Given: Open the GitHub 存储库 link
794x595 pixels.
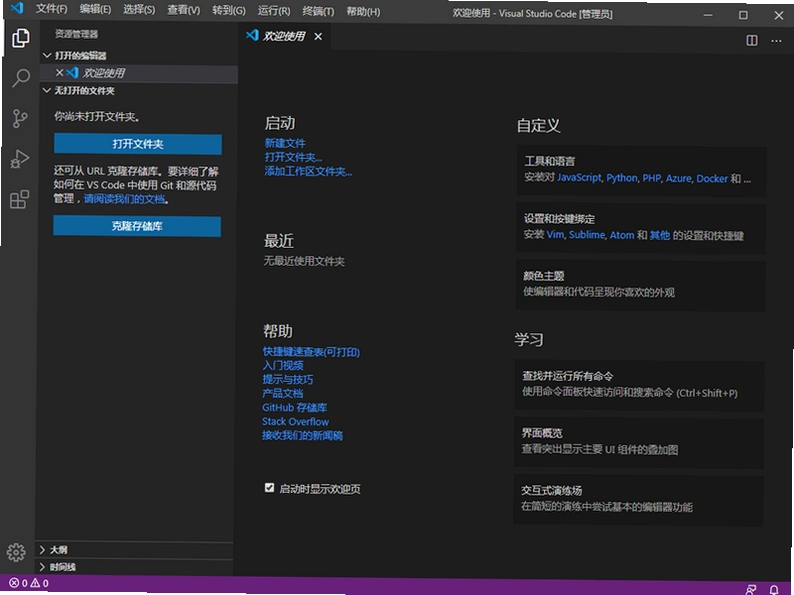Looking at the screenshot, I should (295, 408).
